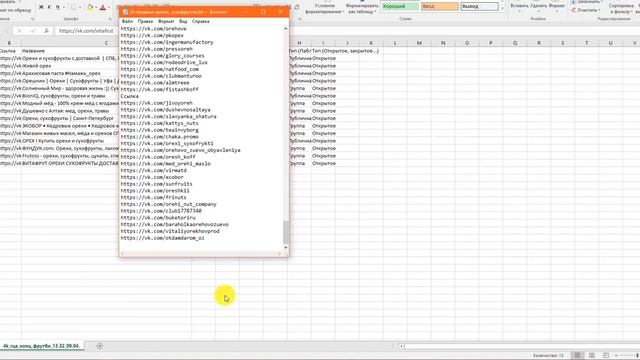Add new sheet plus button

[x=100, y=346]
